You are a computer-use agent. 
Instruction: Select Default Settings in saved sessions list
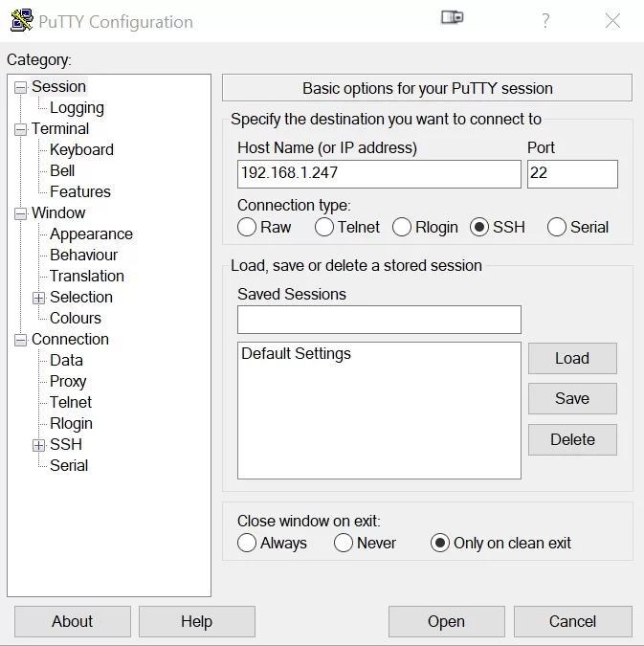point(296,354)
